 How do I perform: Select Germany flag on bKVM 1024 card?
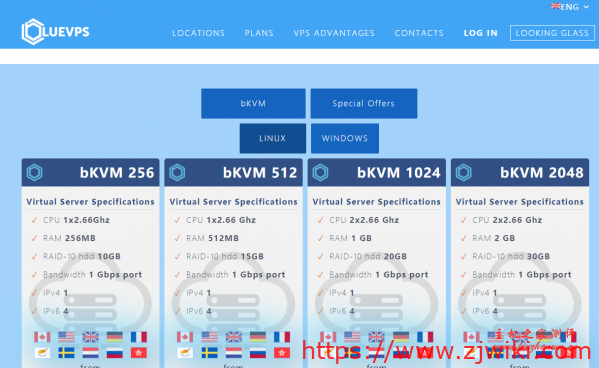point(401,337)
